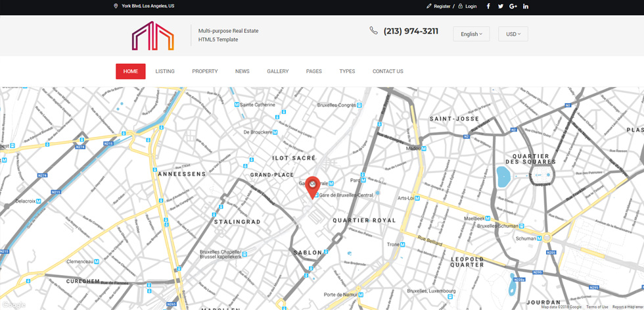Click the Delacroix metro icon
Screen dimensions: 644x310
[38, 201]
